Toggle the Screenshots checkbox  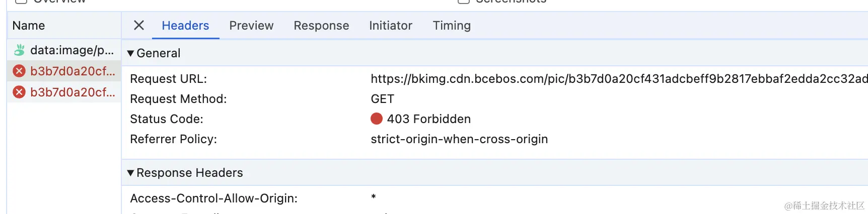[x=463, y=2]
